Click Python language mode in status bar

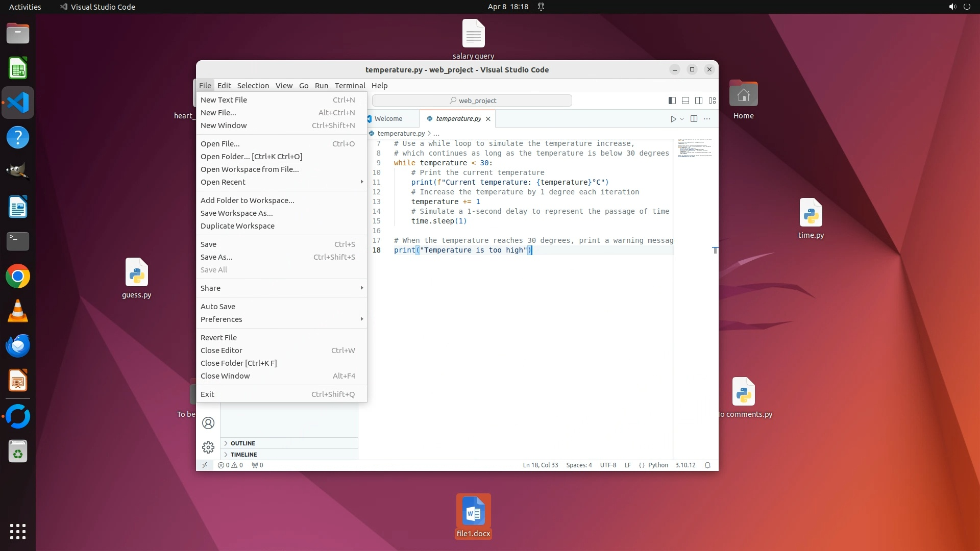click(x=658, y=465)
